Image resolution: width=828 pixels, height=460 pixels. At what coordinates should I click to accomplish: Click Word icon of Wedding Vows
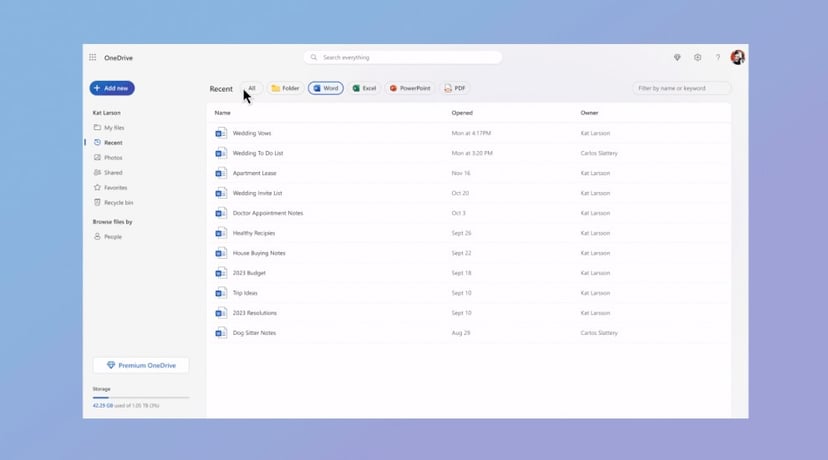(221, 133)
